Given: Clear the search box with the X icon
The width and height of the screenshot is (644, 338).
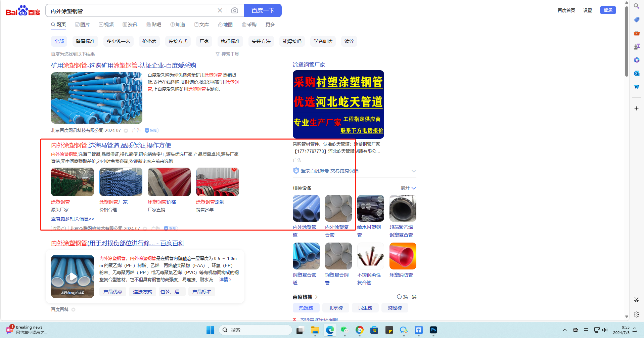Looking at the screenshot, I should (220, 11).
